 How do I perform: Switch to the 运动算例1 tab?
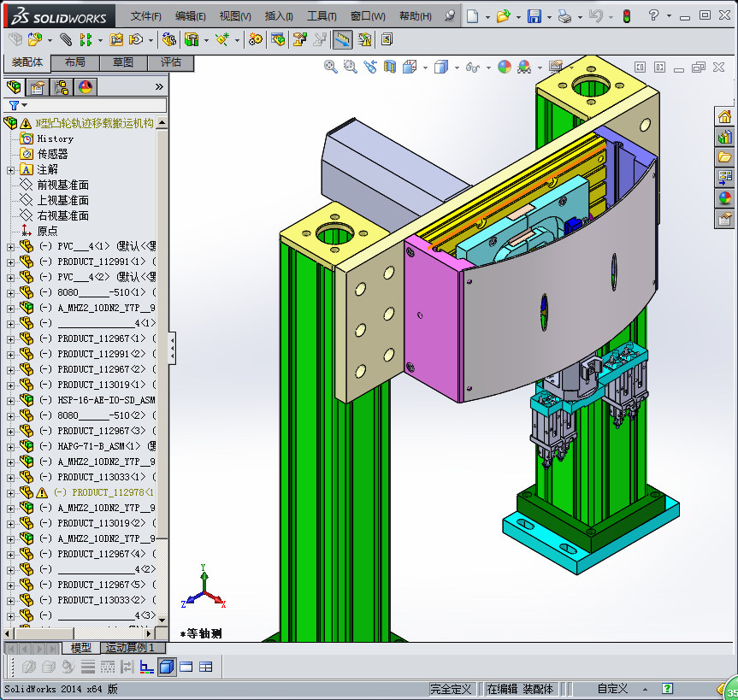click(133, 648)
